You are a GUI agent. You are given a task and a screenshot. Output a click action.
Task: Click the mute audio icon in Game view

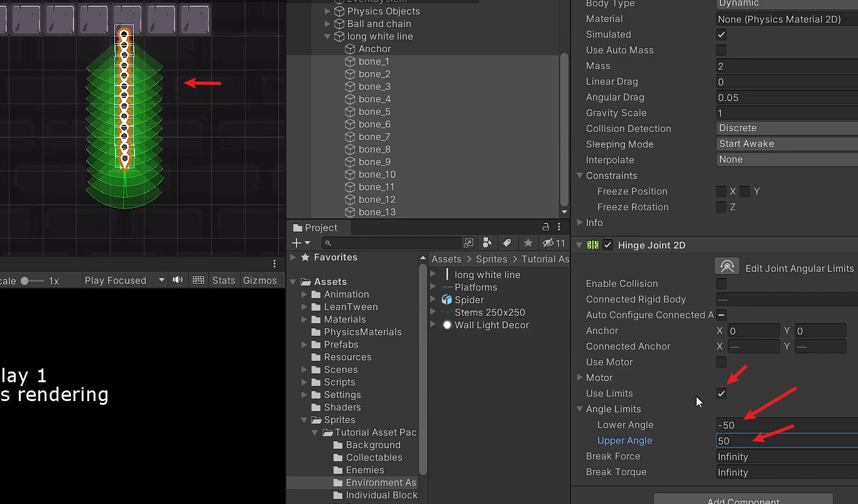[x=178, y=280]
